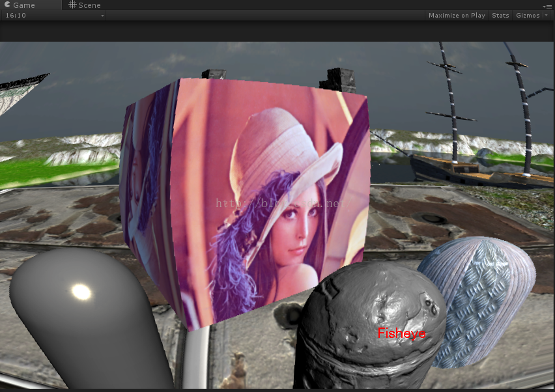The image size is (555, 392).
Task: Click the red Fisheye label
Action: (x=401, y=333)
